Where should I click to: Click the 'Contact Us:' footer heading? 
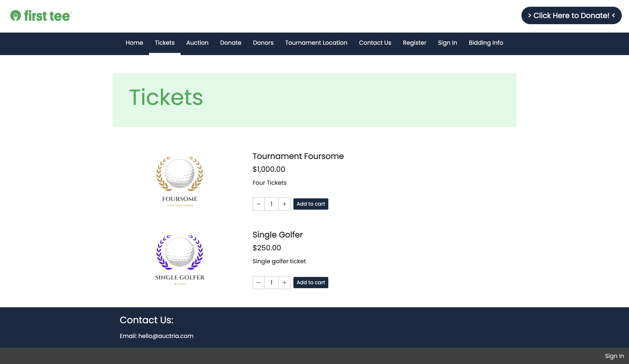pyautogui.click(x=147, y=320)
